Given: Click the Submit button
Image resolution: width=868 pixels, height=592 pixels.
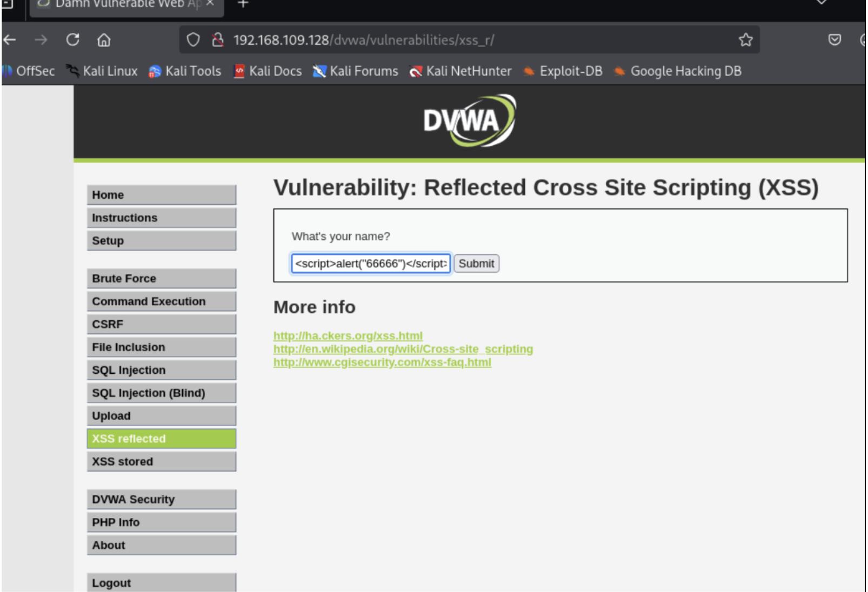Looking at the screenshot, I should [476, 264].
